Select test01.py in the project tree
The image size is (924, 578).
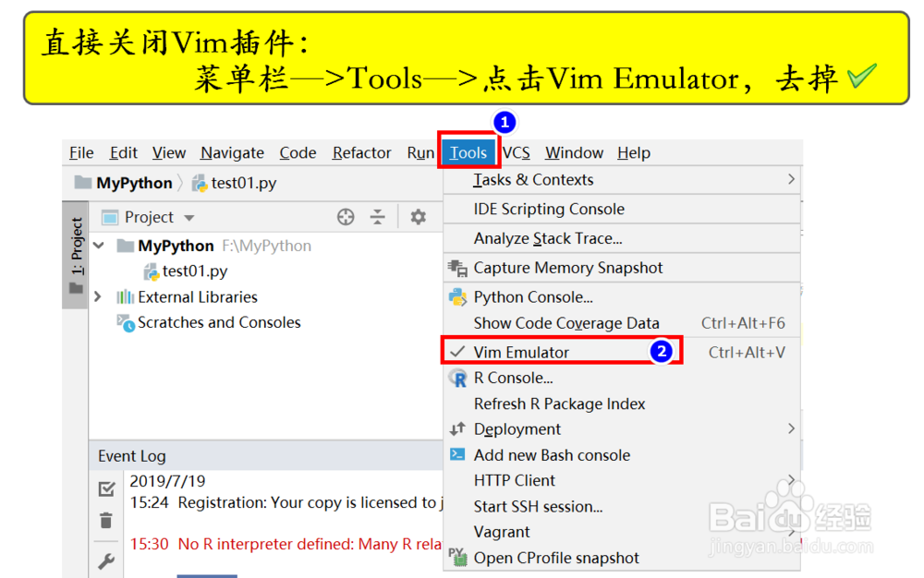195,271
